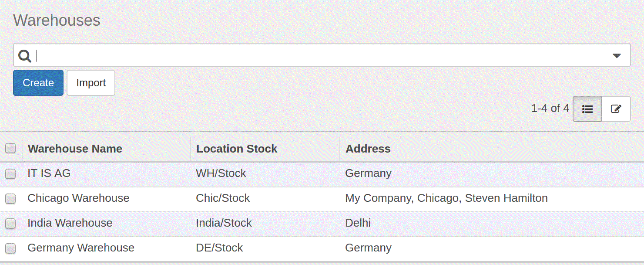Image resolution: width=644 pixels, height=265 pixels.
Task: Switch to form edit view icon
Action: tap(616, 109)
